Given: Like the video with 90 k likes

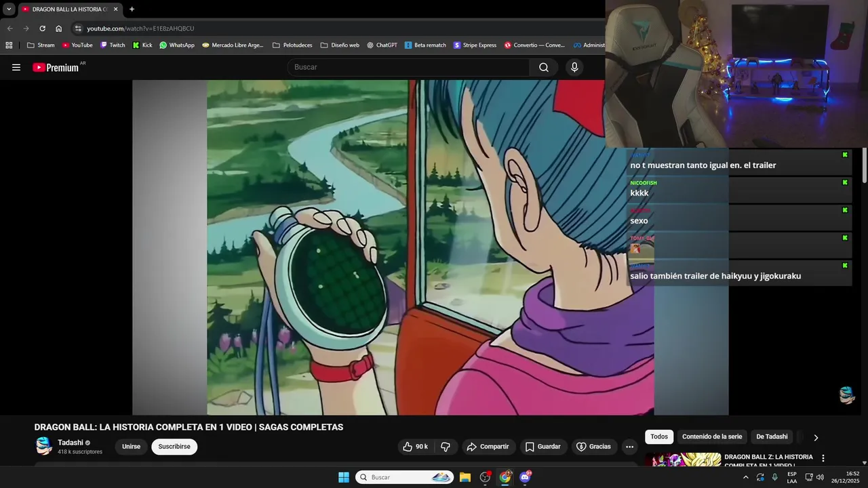Looking at the screenshot, I should 415,447.
